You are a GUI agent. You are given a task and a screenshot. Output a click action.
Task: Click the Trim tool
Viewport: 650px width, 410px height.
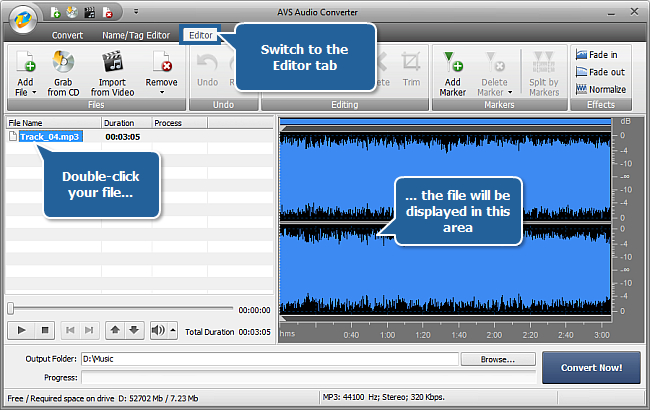click(411, 70)
